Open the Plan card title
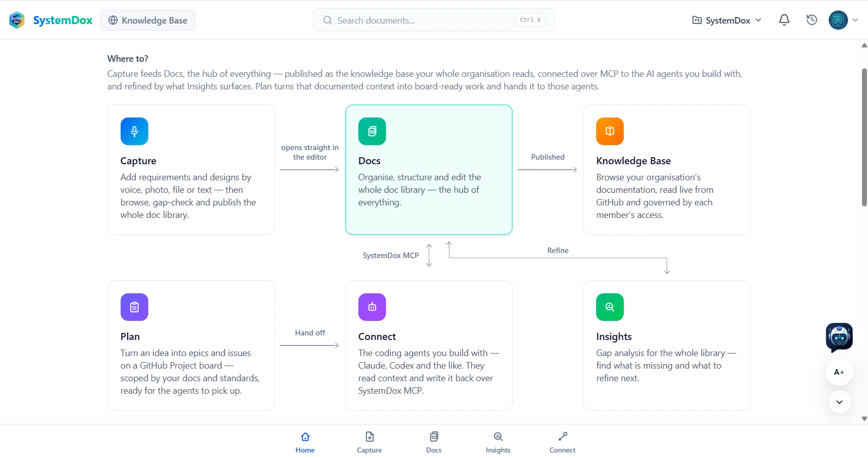The height and width of the screenshot is (458, 868). (x=130, y=336)
